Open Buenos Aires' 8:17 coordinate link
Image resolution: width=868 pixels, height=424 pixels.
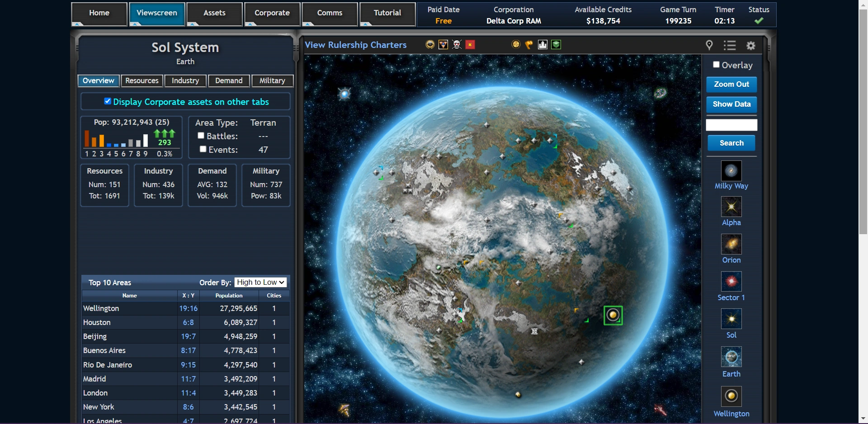click(189, 350)
